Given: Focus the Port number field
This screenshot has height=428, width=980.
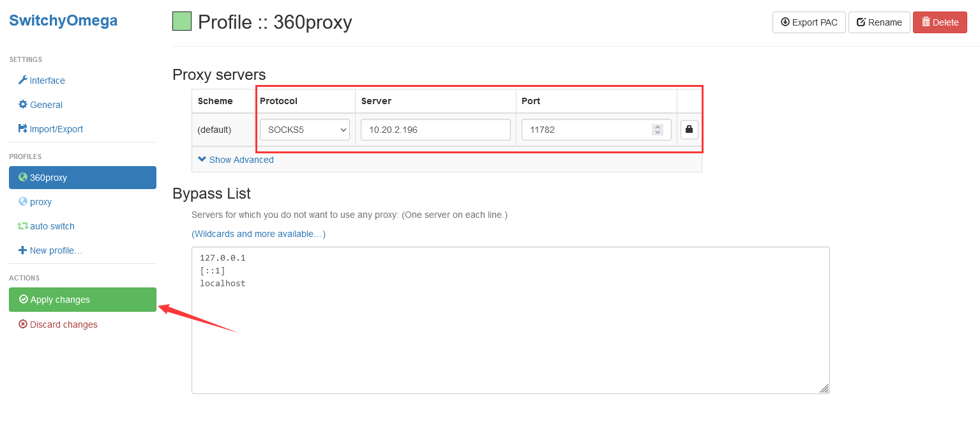Looking at the screenshot, I should [596, 130].
